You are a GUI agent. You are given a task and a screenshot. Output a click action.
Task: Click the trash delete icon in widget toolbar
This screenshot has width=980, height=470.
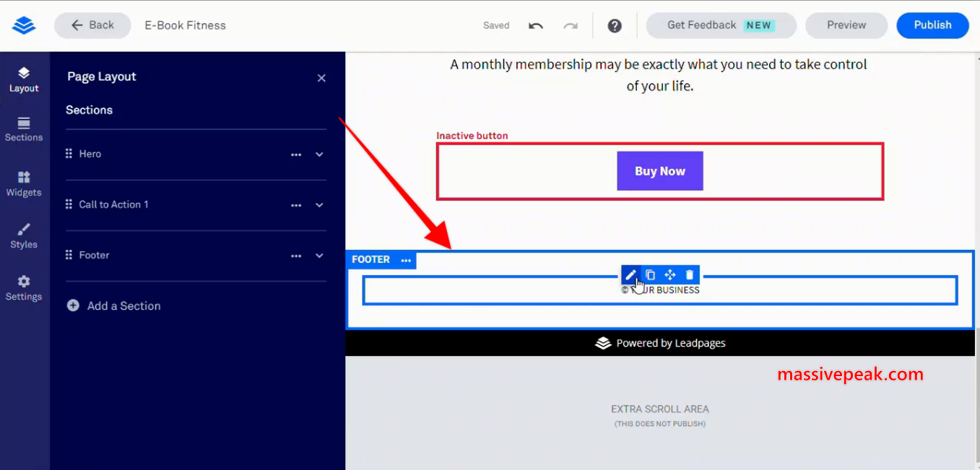pos(689,274)
